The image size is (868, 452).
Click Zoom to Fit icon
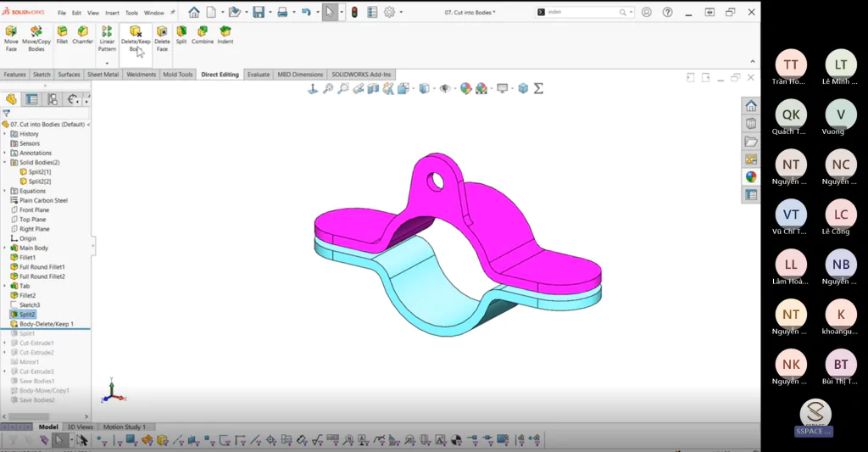pyautogui.click(x=328, y=89)
